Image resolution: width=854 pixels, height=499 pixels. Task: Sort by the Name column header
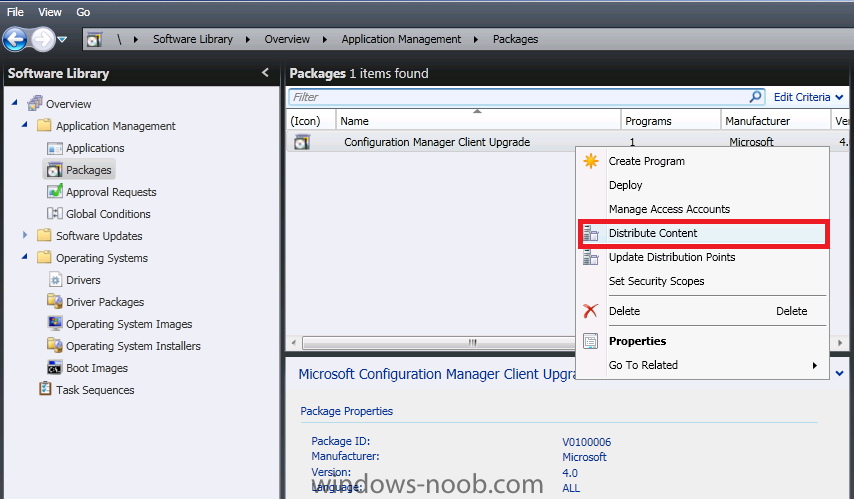(x=478, y=121)
